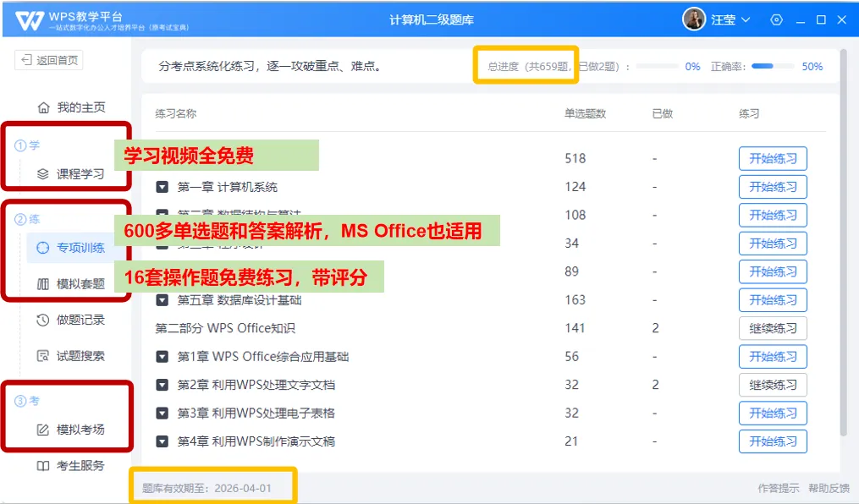859x504 pixels.
Task: Click the 帮助反馈 link
Action: coord(829,488)
